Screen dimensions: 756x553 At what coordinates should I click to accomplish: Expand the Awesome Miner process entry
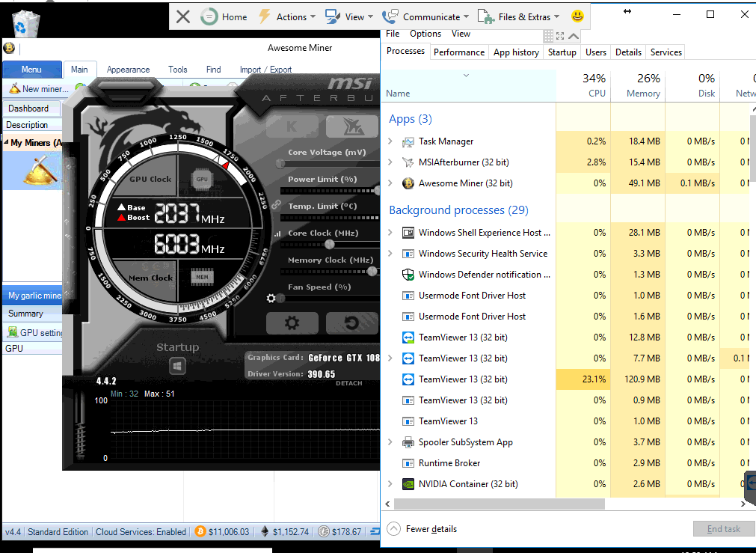click(389, 183)
